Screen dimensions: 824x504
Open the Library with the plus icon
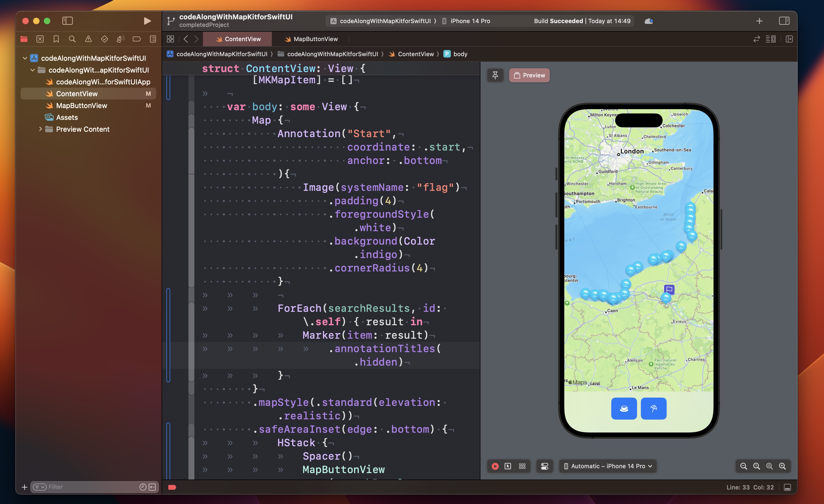pos(759,21)
